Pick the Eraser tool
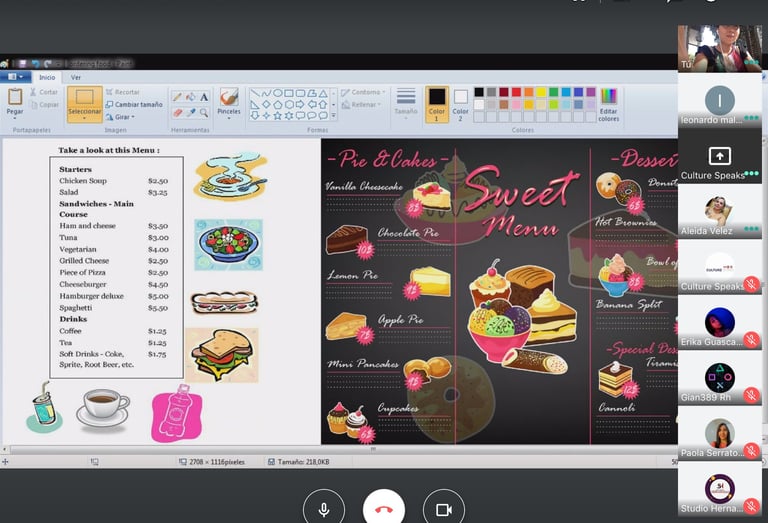768x523 pixels. pyautogui.click(x=177, y=113)
